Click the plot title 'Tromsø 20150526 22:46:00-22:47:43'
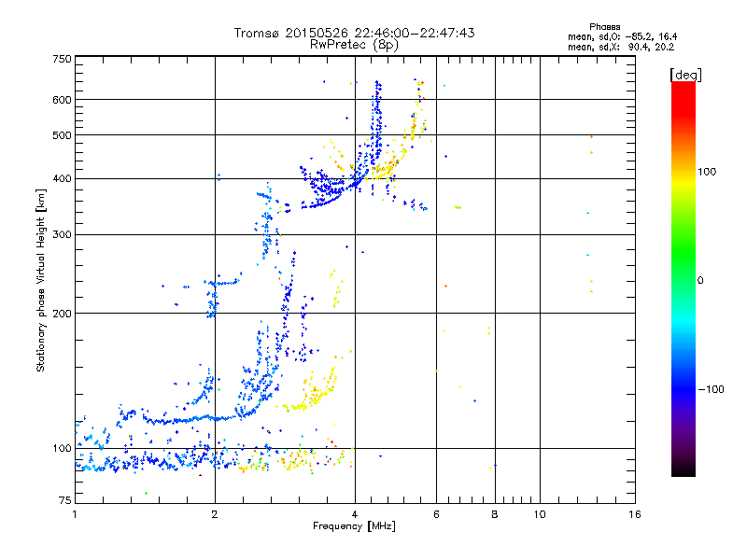The image size is (747, 560). click(354, 33)
